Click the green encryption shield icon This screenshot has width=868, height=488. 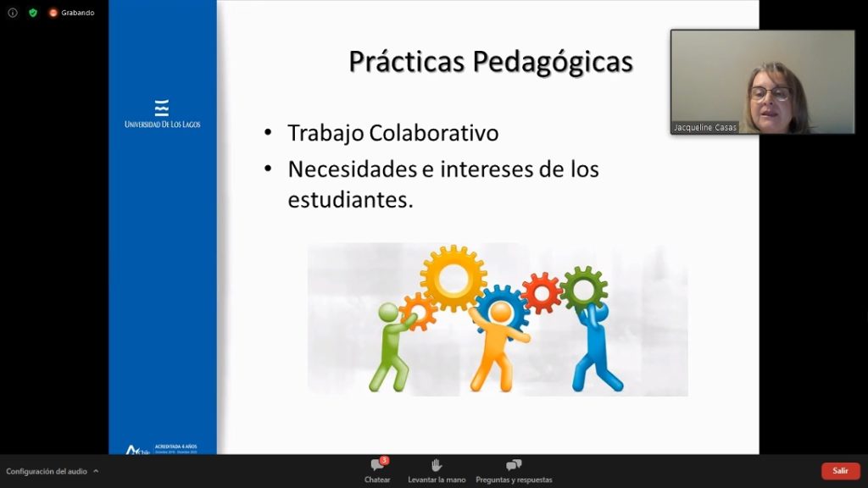[33, 13]
